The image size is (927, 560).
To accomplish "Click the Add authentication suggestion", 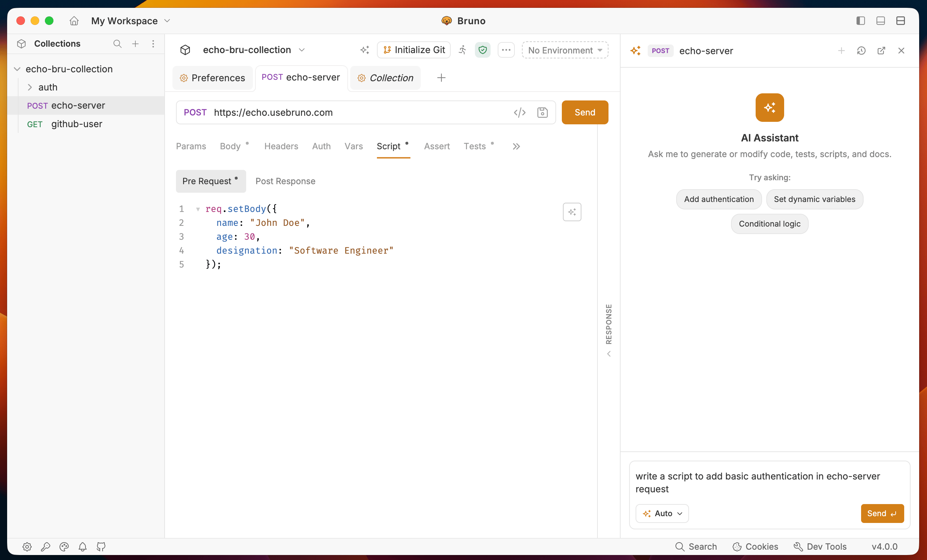I will 719,199.
